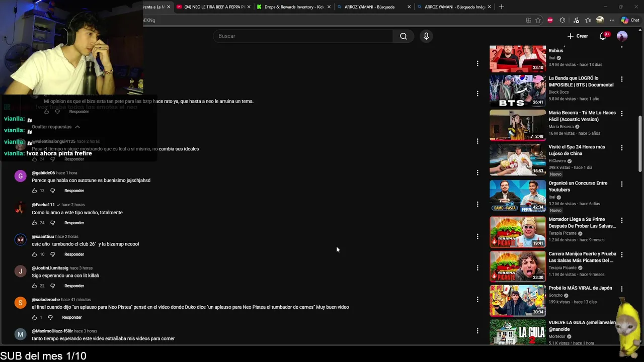Open options menu for @gabiidc06 comment

coord(477,173)
